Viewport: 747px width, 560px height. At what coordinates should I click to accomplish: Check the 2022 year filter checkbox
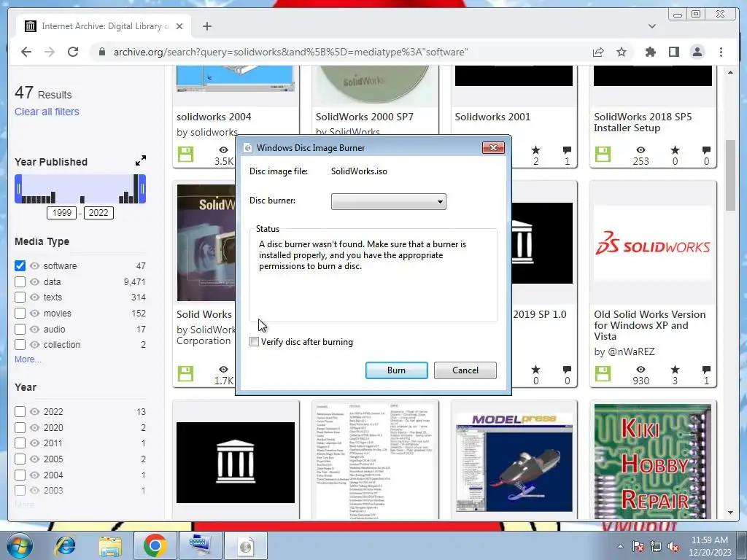pyautogui.click(x=20, y=411)
